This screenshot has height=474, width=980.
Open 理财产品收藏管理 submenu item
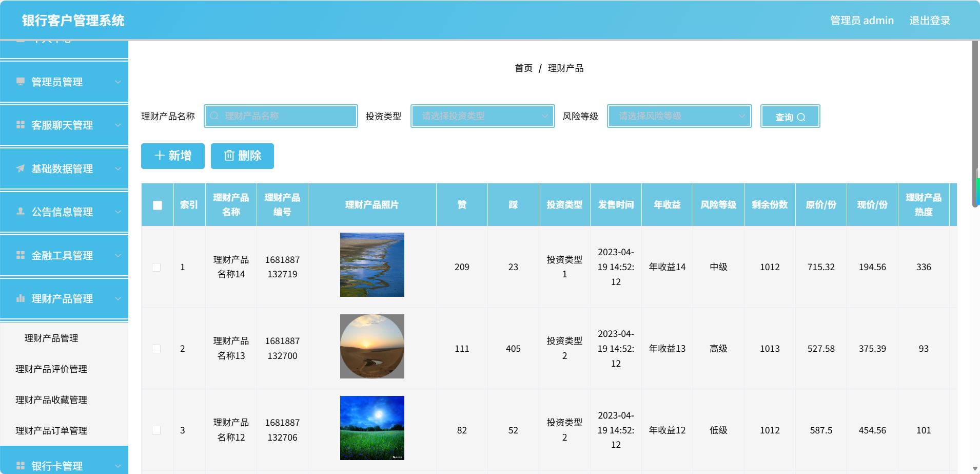(64, 400)
